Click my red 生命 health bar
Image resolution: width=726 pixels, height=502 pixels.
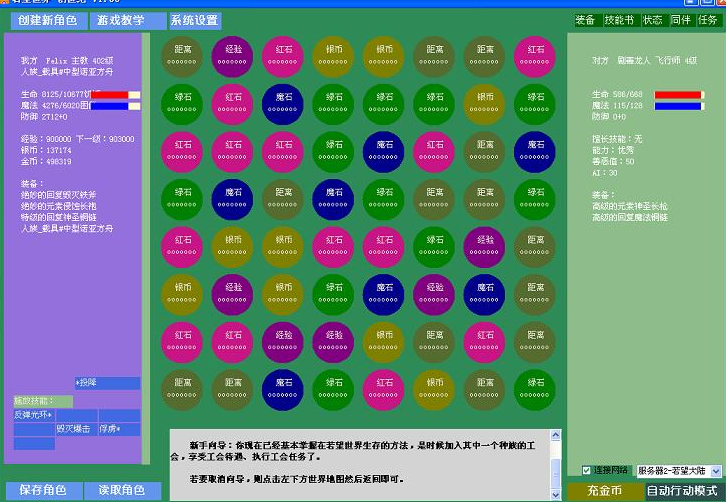(115, 95)
